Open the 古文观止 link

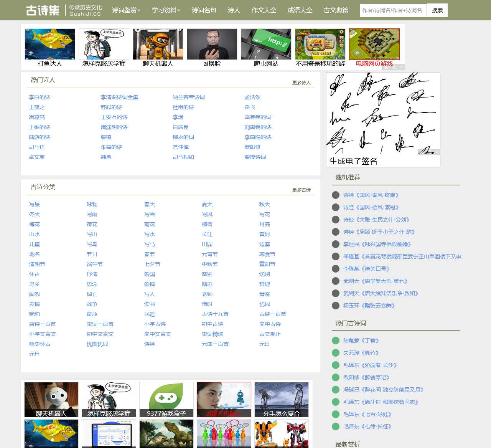[x=270, y=334]
